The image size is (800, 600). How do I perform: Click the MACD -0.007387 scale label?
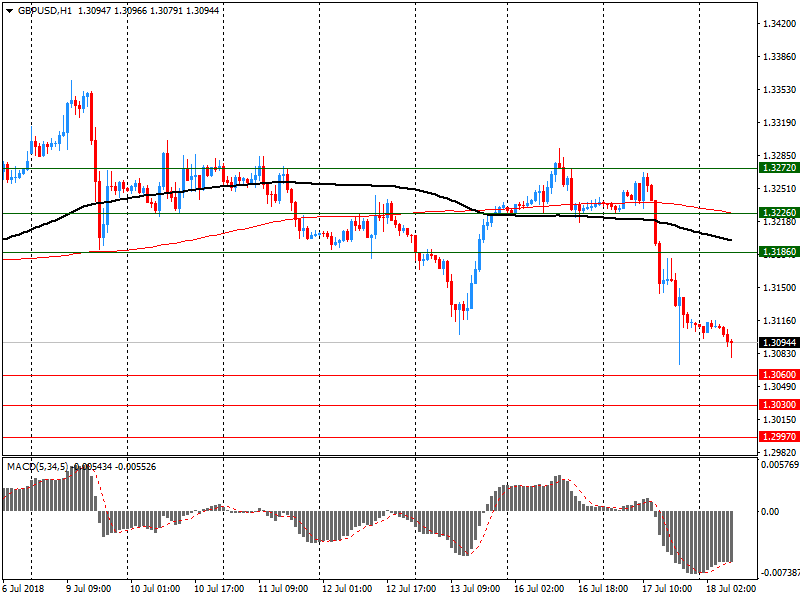pyautogui.click(x=777, y=573)
